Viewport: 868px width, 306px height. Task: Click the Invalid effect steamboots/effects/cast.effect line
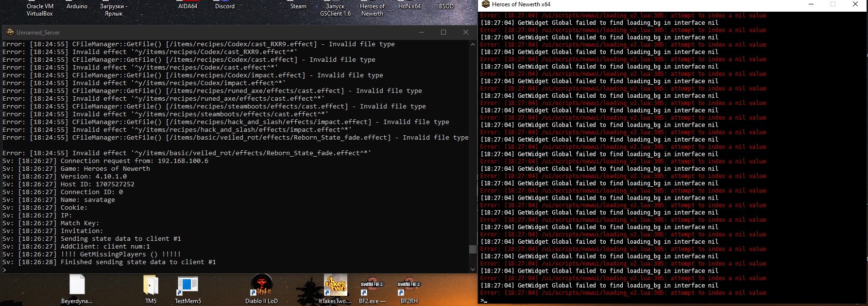(166, 114)
